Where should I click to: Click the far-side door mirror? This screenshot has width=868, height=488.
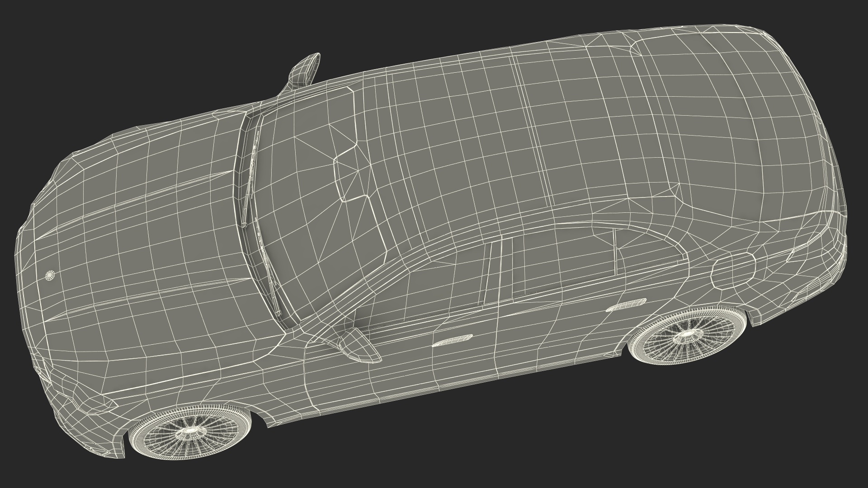pos(304,69)
